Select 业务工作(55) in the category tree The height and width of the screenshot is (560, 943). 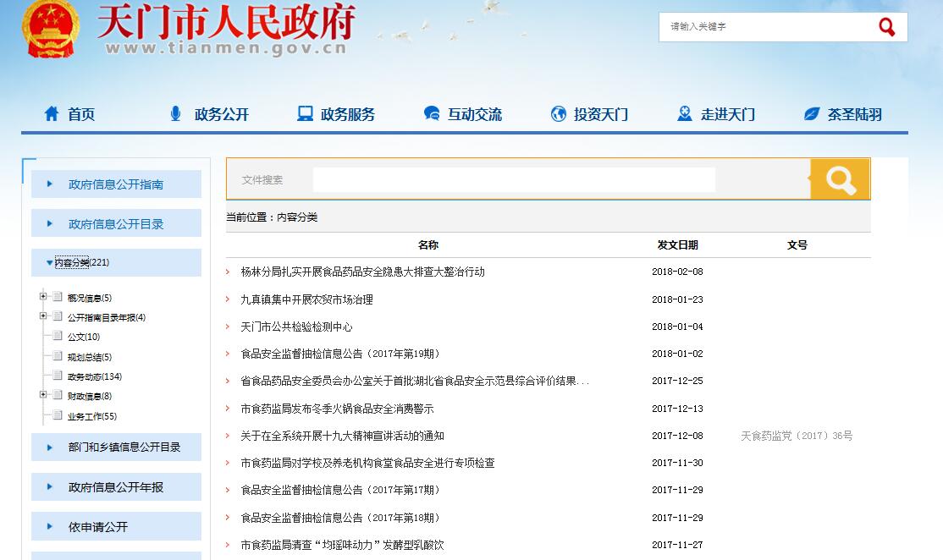pos(91,416)
